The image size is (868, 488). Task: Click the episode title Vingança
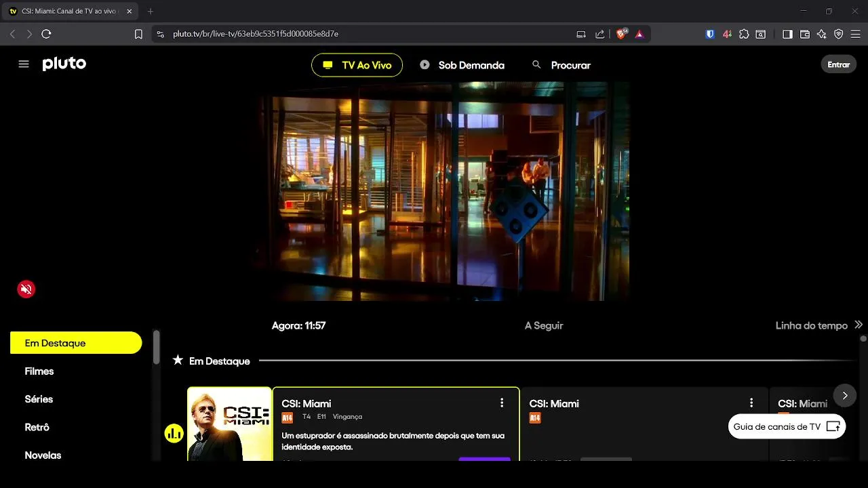pos(347,417)
